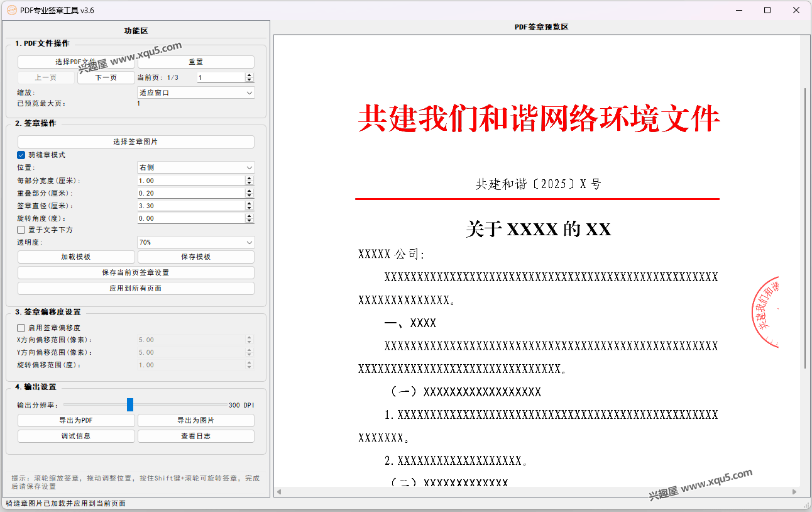
Task: Open the 透明度 dropdown set to 70%
Action: click(x=195, y=242)
